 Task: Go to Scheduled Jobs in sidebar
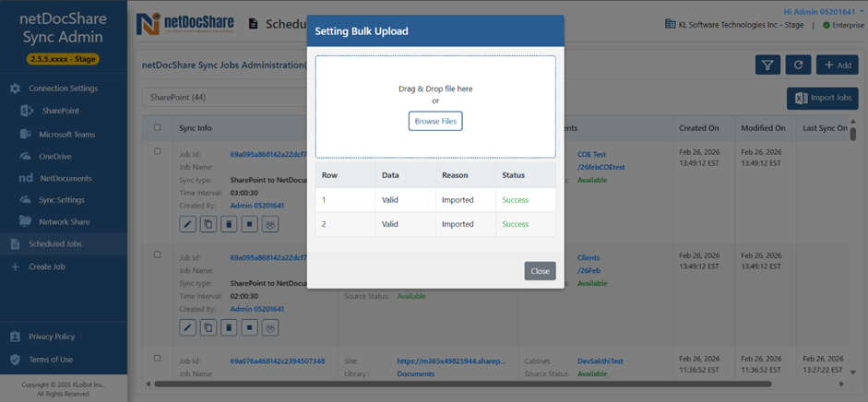pyautogui.click(x=64, y=243)
